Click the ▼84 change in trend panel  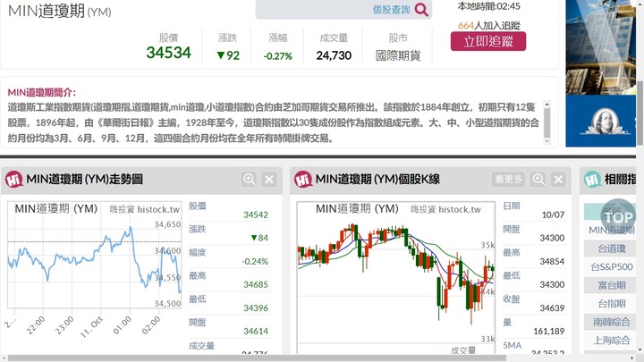(259, 238)
